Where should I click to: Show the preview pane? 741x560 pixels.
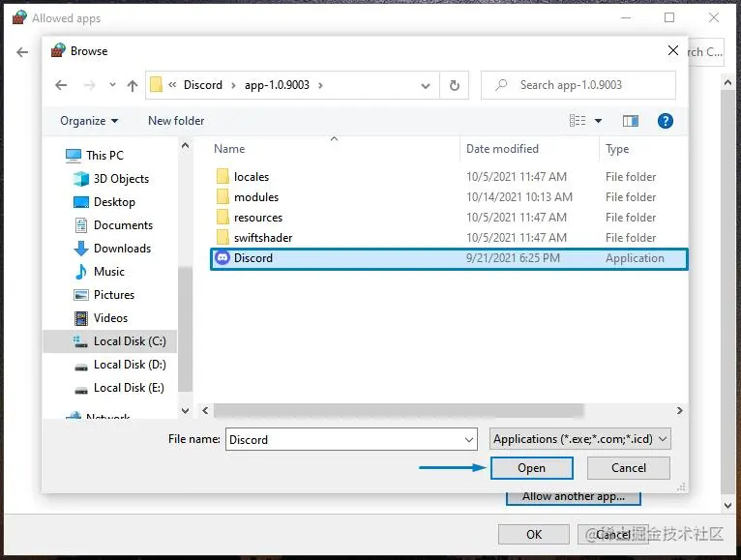(631, 121)
